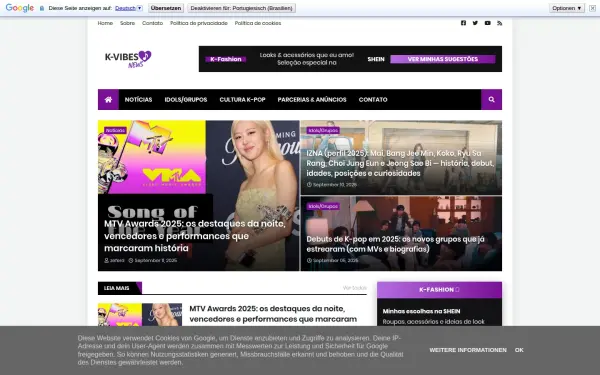Open the Contato navbar menu item
Image resolution: width=600 pixels, height=375 pixels.
tap(373, 99)
